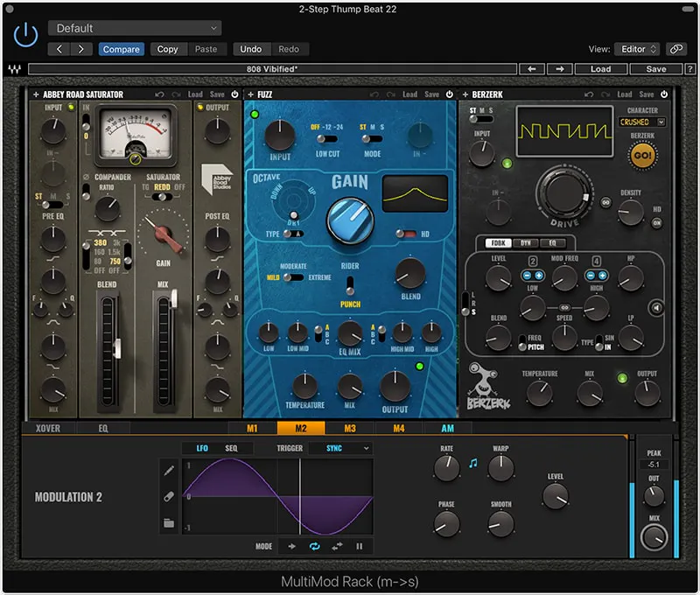
Task: Switch to the Berzerk DYN tab
Action: tap(526, 243)
